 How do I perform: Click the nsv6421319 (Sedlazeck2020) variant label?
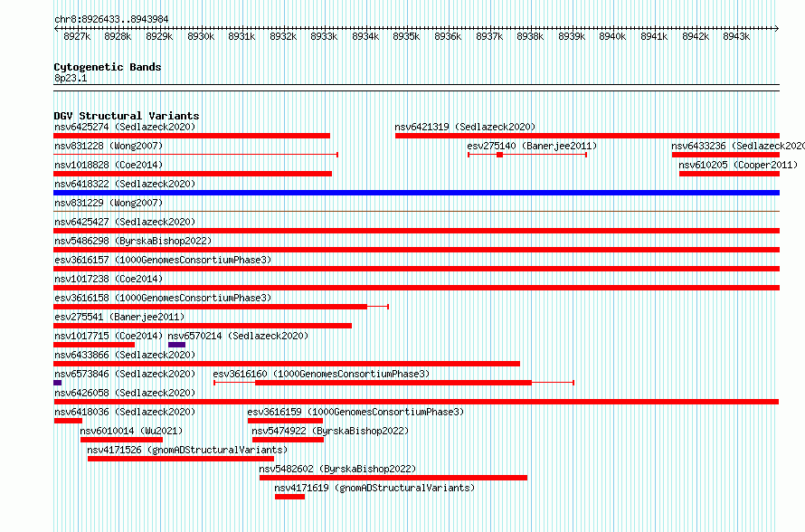tap(465, 127)
